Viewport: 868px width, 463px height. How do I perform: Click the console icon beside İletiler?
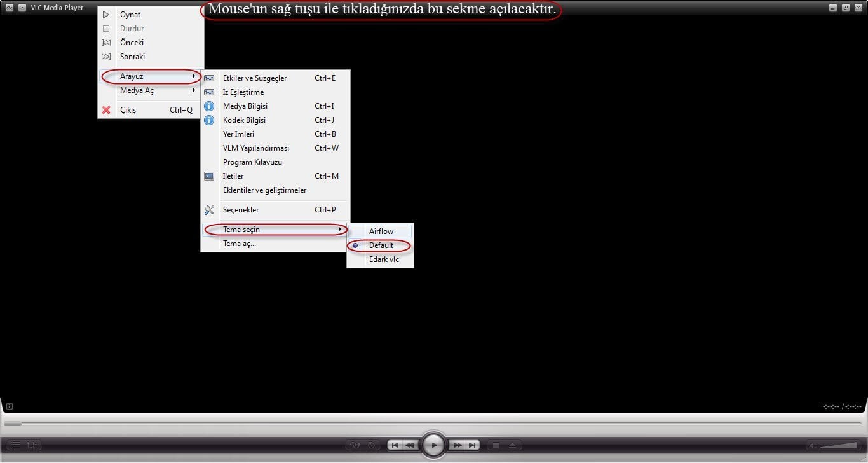coord(208,176)
